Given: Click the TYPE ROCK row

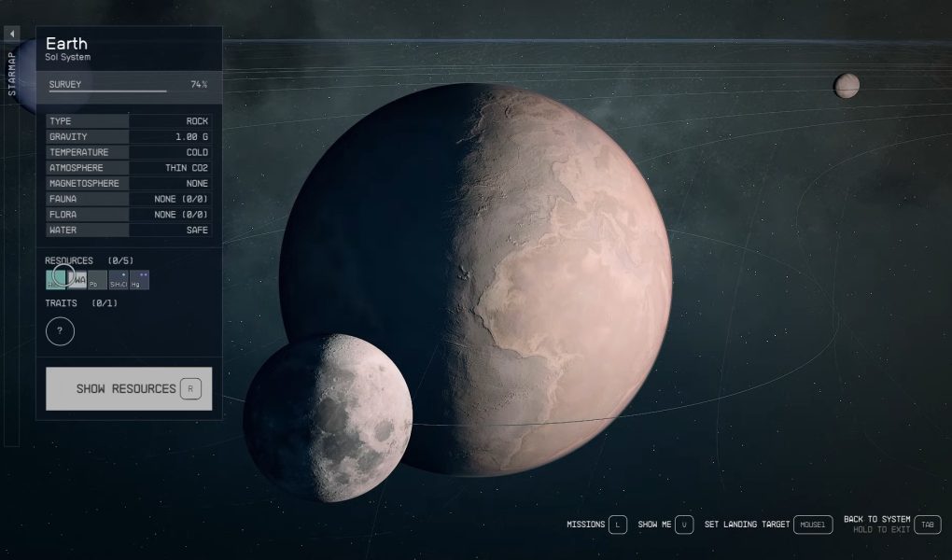Looking at the screenshot, I should click(x=129, y=121).
